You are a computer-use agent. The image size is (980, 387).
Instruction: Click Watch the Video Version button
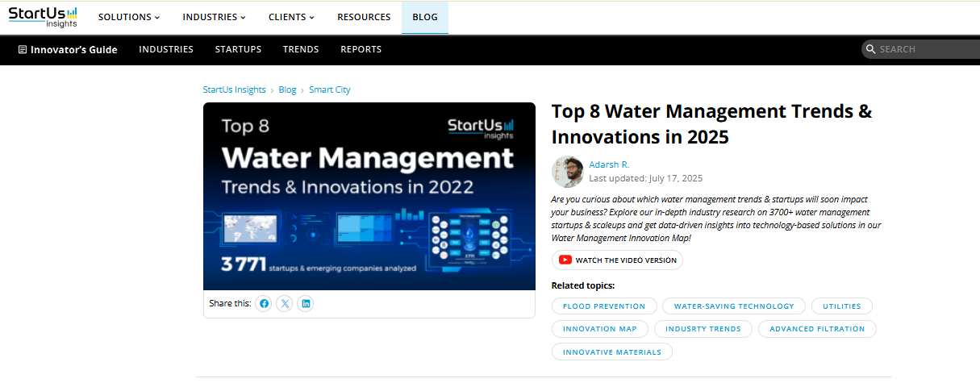[617, 260]
